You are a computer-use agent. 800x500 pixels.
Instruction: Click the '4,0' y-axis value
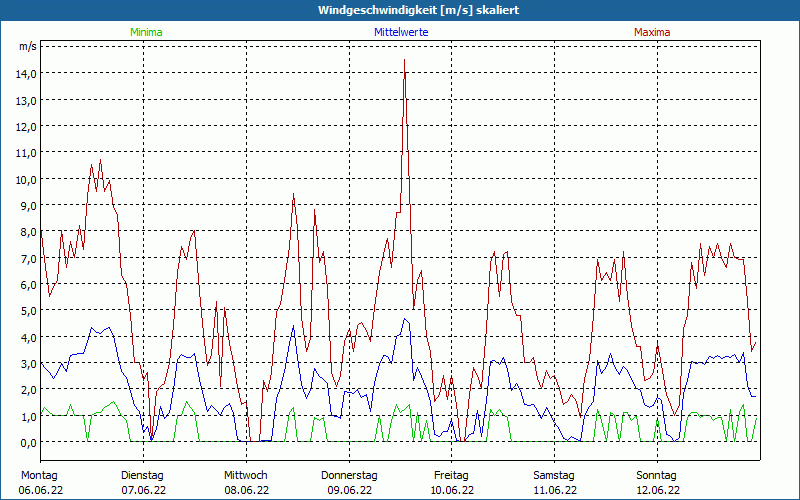[x=28, y=337]
